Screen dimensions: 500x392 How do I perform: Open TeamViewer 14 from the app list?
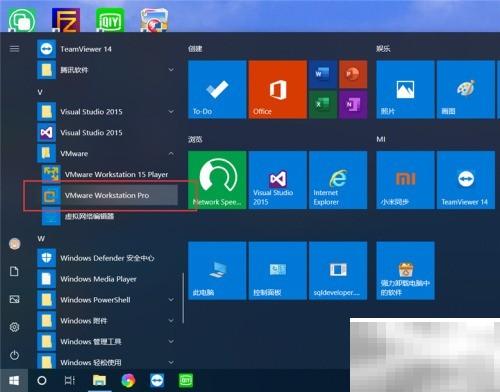pyautogui.click(x=107, y=49)
